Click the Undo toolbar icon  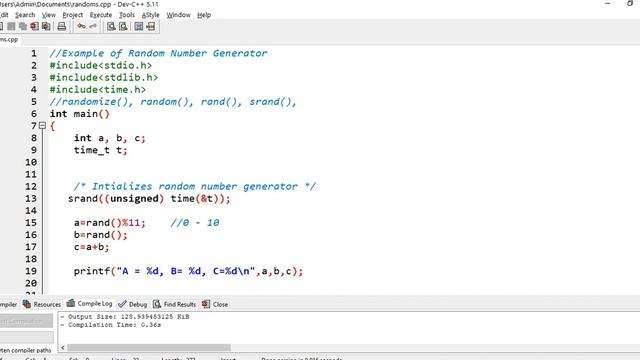[81, 27]
